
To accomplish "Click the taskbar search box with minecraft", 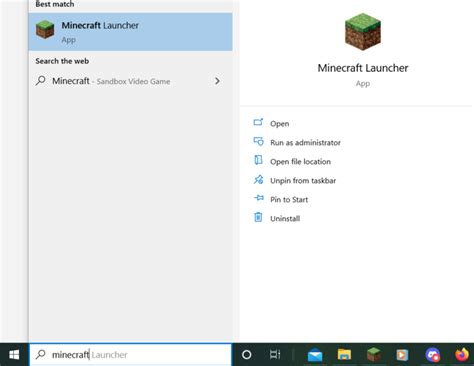I will click(x=130, y=355).
